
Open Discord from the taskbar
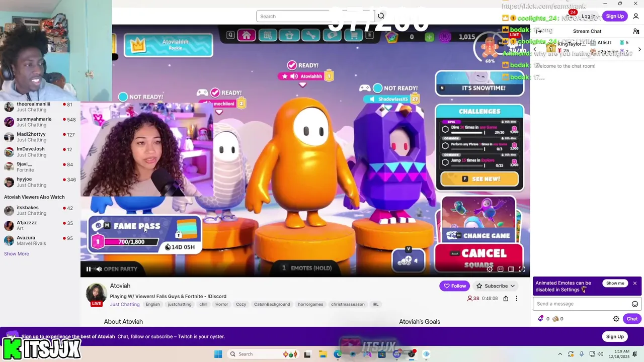point(397,354)
